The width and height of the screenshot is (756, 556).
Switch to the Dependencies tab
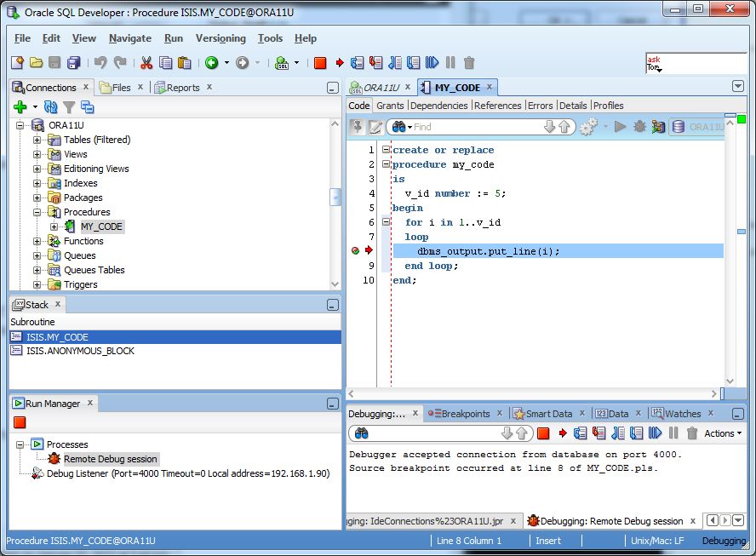point(438,106)
